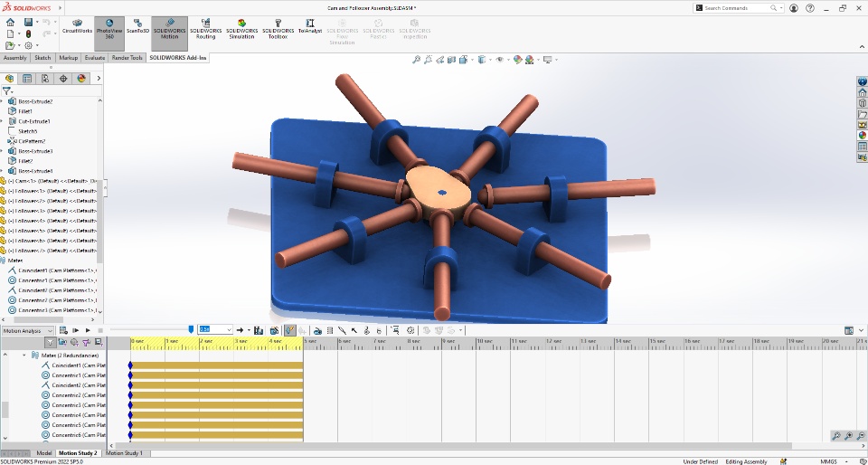Toggle the PhotoView 360 add-in
The image size is (868, 465).
[x=108, y=30]
